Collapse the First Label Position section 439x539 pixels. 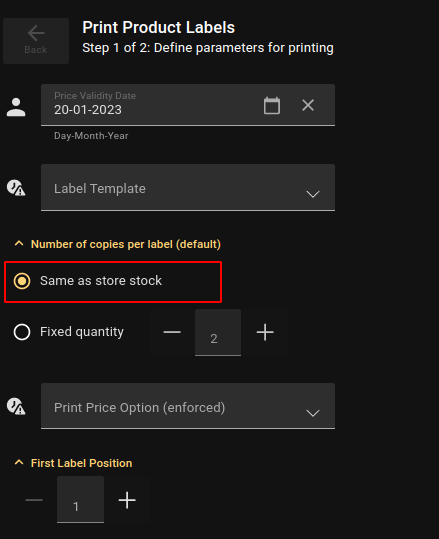[x=19, y=463]
